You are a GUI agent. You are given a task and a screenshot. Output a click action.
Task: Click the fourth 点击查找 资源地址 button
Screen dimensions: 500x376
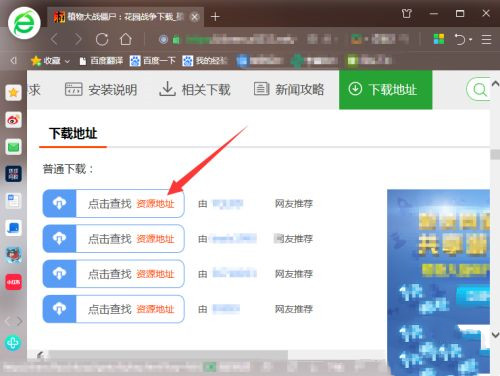113,309
